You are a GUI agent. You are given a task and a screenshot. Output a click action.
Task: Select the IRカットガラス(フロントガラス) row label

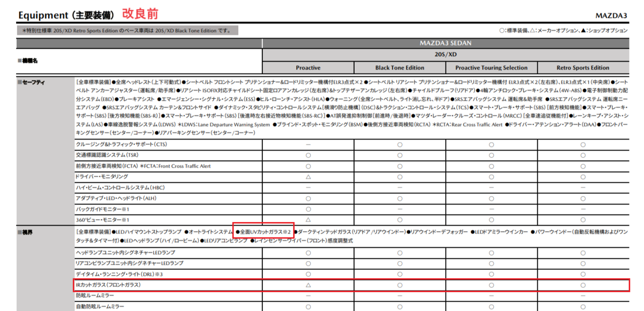coord(108,285)
